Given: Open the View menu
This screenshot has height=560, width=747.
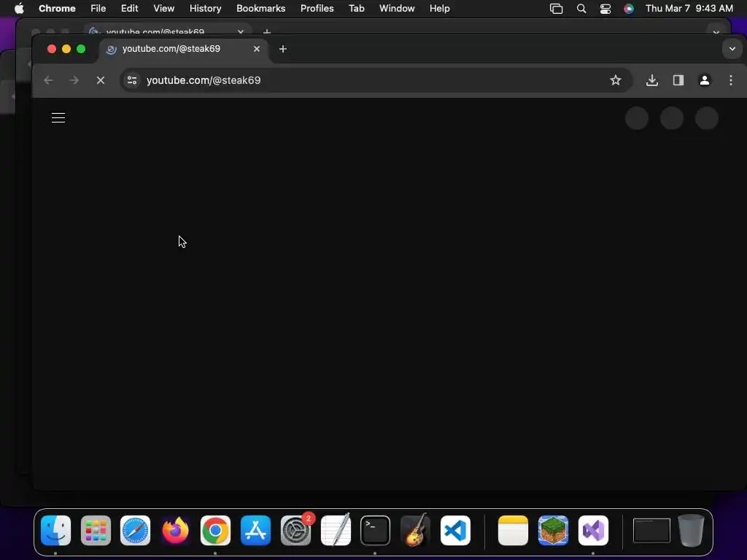Looking at the screenshot, I should click(164, 9).
